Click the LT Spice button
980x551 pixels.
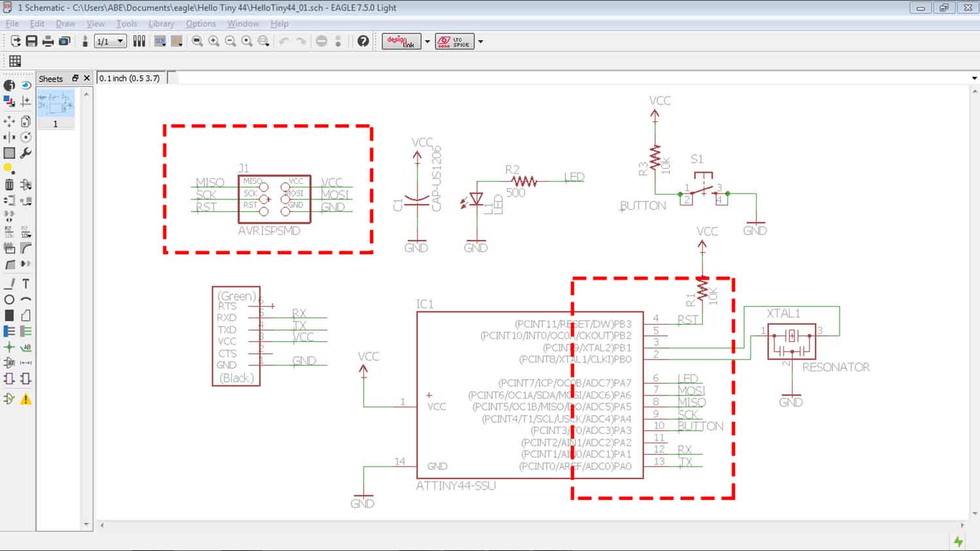pos(455,41)
